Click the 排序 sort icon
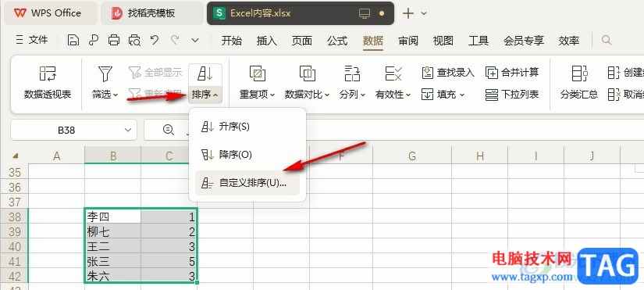 (205, 74)
